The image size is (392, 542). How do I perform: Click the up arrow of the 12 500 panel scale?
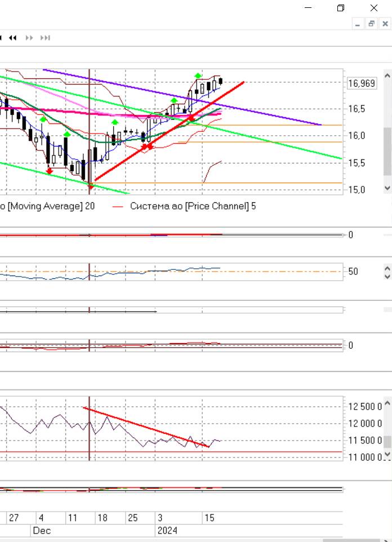[x=387, y=403]
